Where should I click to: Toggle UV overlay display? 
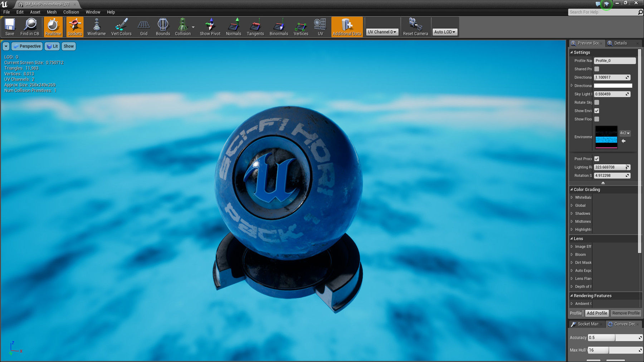pos(320,27)
